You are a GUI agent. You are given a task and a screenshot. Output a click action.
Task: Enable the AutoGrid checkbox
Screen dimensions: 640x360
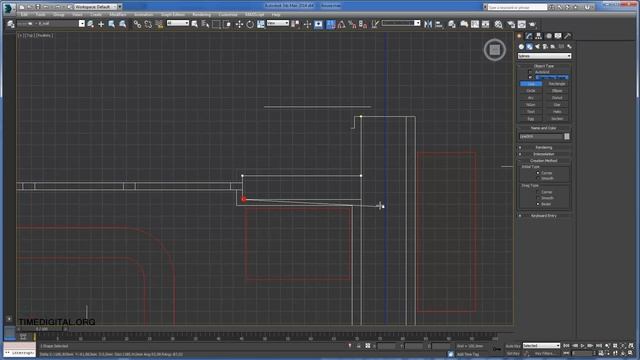tap(531, 72)
